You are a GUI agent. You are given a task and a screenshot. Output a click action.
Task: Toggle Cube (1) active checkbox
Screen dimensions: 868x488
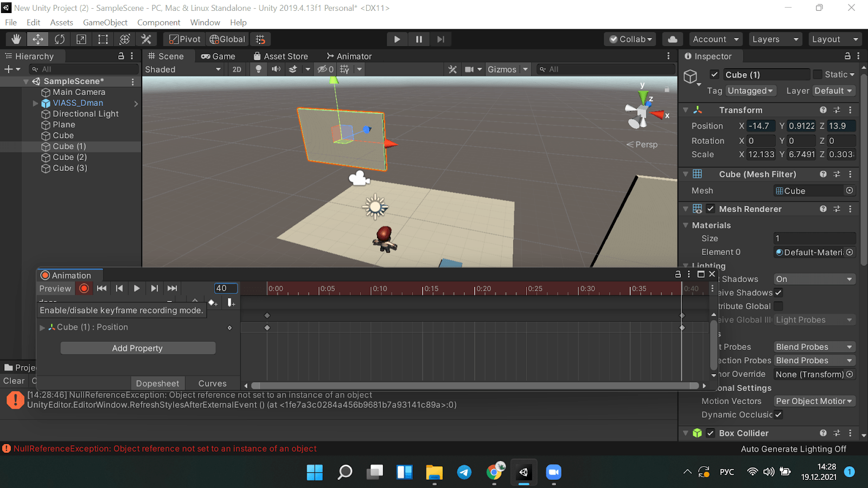(714, 74)
